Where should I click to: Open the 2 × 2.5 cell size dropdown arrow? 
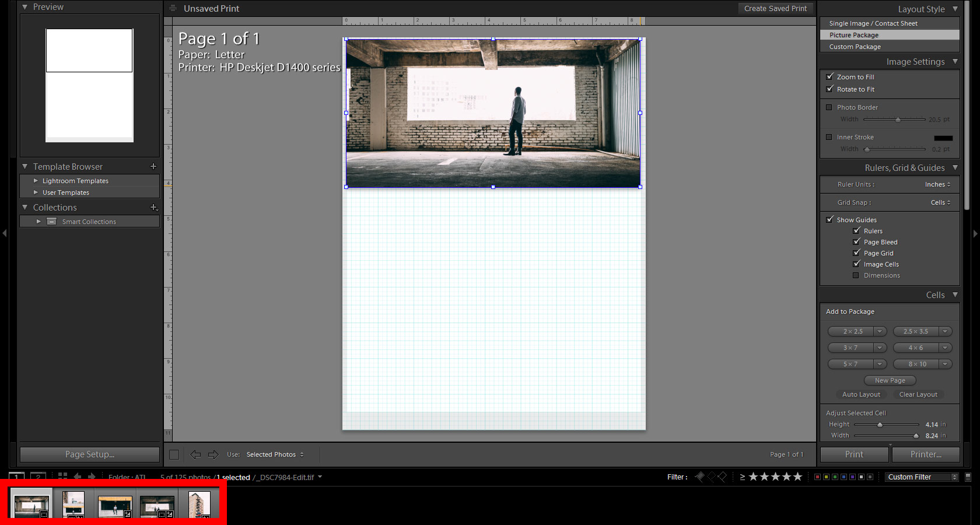pos(880,331)
